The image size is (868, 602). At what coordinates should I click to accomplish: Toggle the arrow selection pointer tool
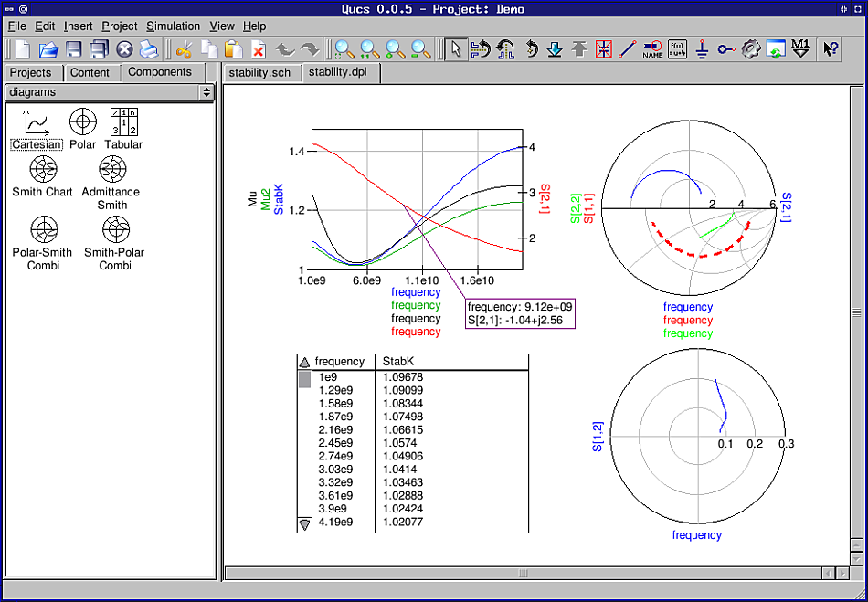[x=454, y=50]
